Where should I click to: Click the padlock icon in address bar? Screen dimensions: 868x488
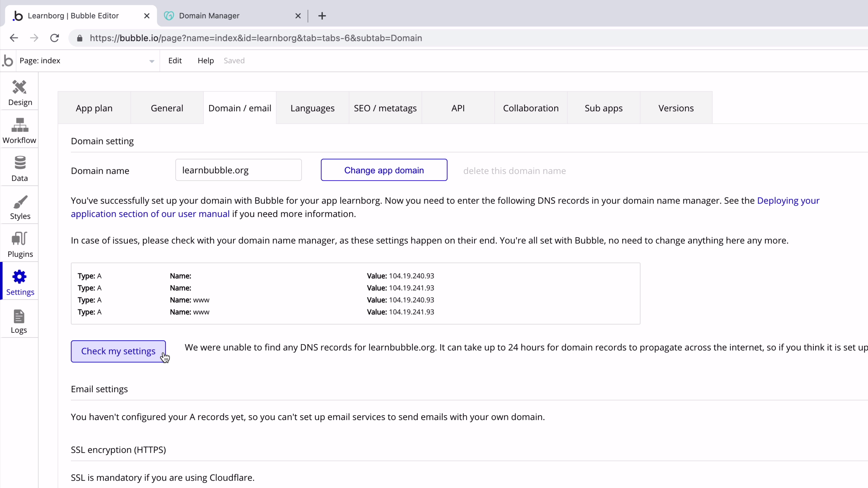[80, 38]
